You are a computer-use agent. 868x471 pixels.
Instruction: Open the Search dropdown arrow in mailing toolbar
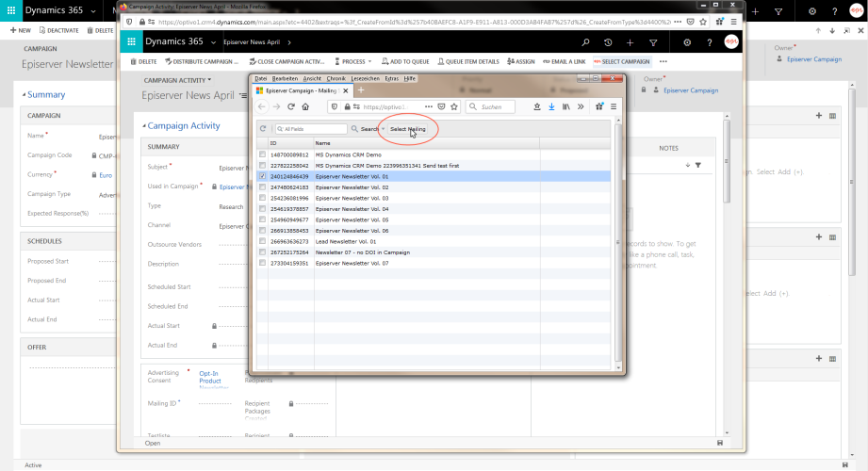pyautogui.click(x=383, y=129)
